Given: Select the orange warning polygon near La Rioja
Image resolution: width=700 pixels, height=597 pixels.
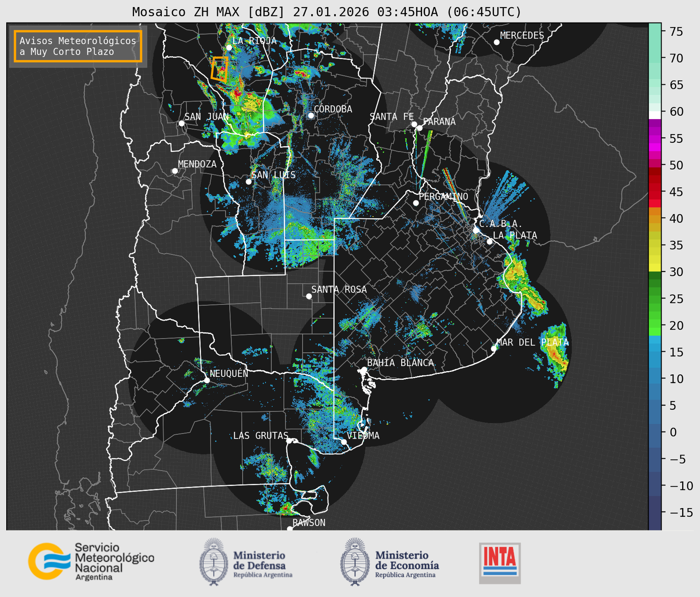Looking at the screenshot, I should pos(219,69).
